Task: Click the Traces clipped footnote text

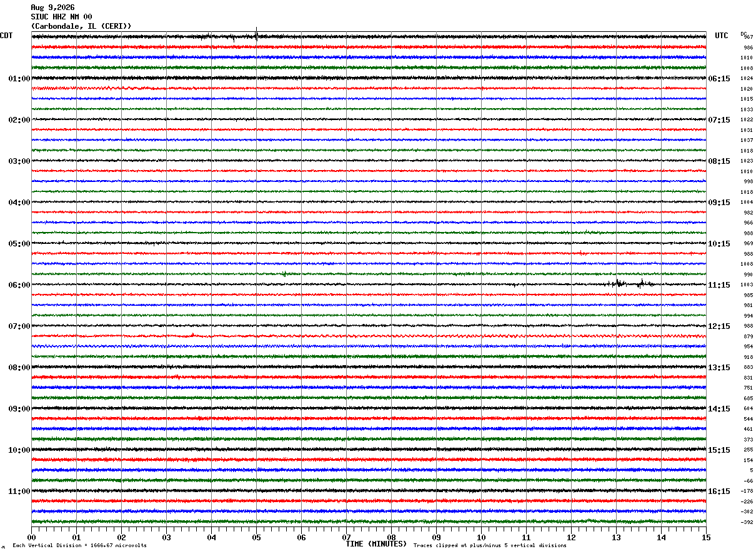Action: 490,546
